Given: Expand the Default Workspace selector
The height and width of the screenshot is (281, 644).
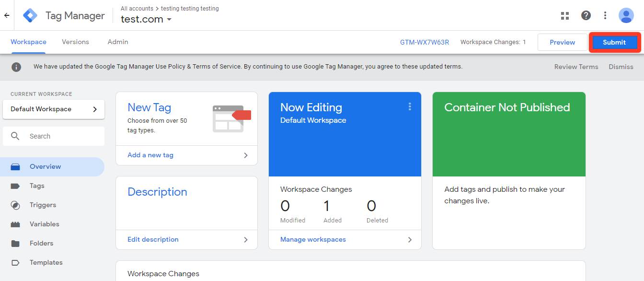Looking at the screenshot, I should pos(54,109).
